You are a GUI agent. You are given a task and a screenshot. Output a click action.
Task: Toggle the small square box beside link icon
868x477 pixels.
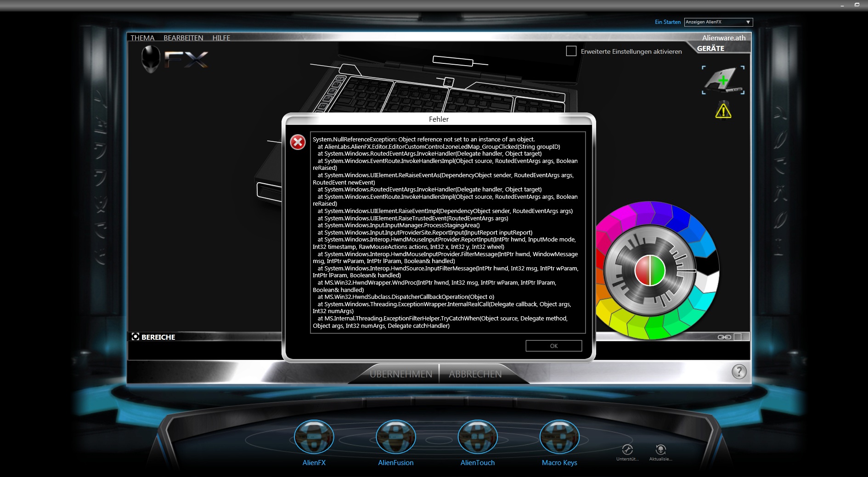pyautogui.click(x=738, y=337)
